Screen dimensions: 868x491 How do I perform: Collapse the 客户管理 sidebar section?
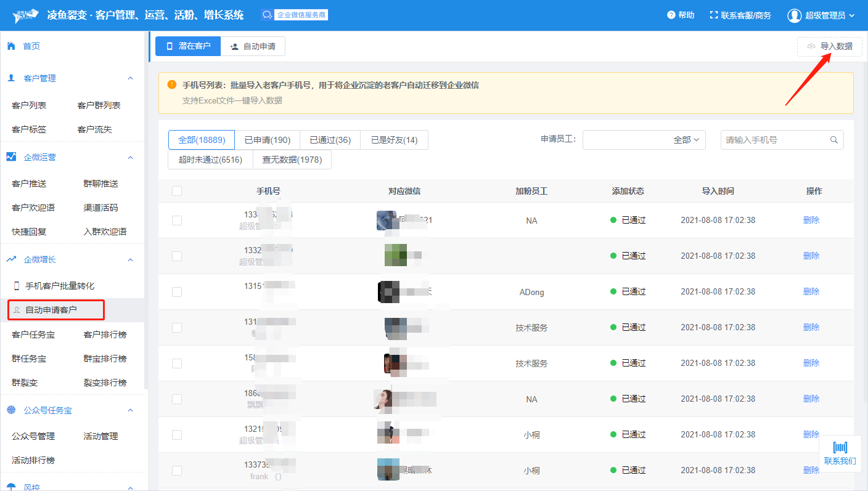click(130, 78)
